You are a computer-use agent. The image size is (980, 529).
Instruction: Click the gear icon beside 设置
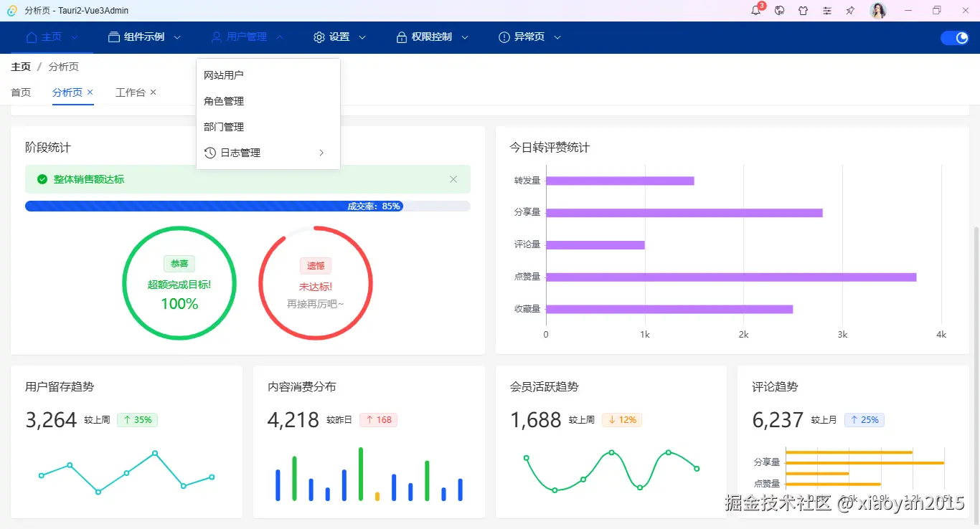click(319, 37)
